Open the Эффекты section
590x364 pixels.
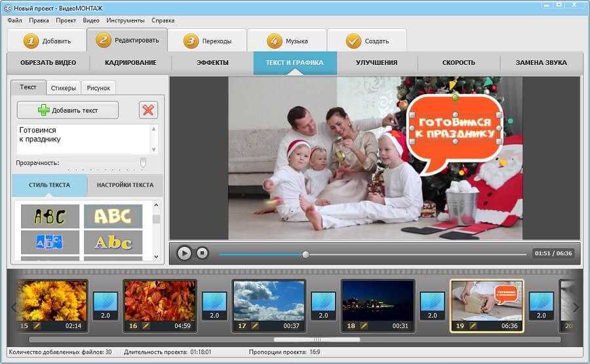pos(212,63)
